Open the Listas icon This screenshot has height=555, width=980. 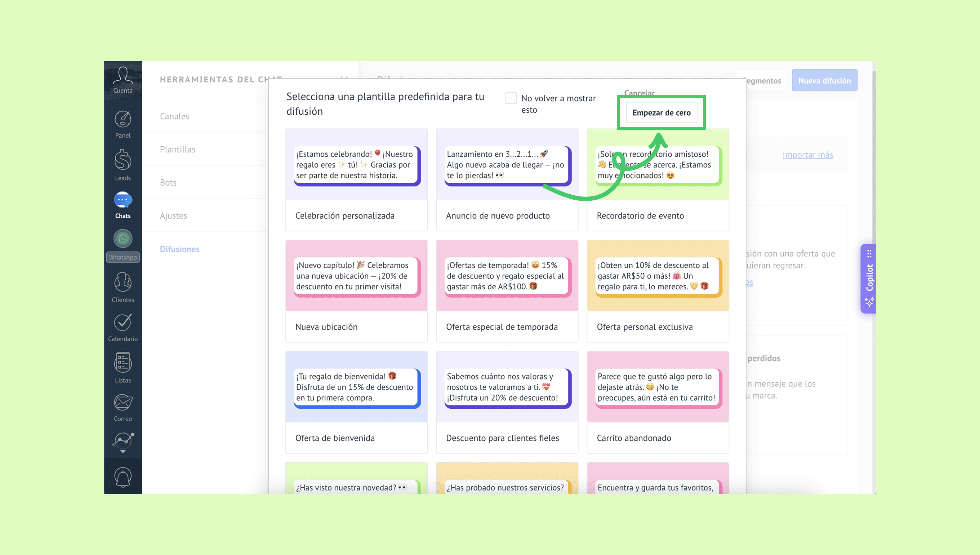123,363
